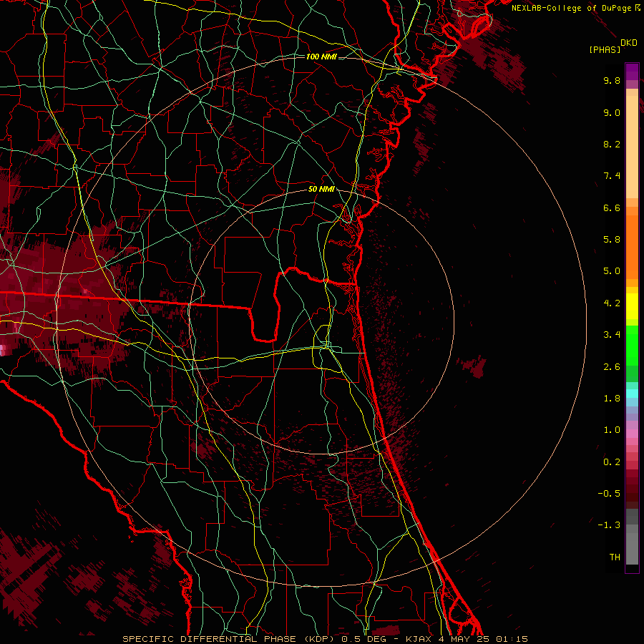Click the 5.0 value on the scale
This screenshot has width=644, height=644.
(612, 271)
